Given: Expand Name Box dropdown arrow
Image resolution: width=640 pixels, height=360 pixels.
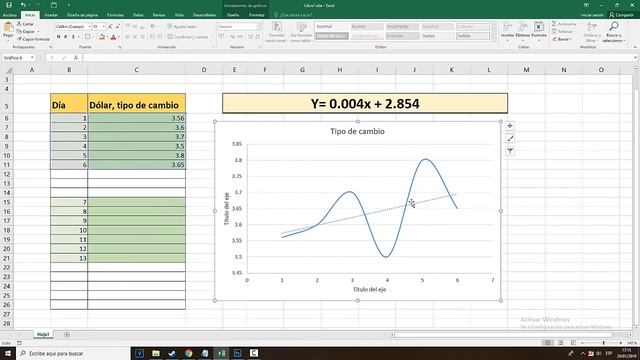Looking at the screenshot, I should 32,58.
